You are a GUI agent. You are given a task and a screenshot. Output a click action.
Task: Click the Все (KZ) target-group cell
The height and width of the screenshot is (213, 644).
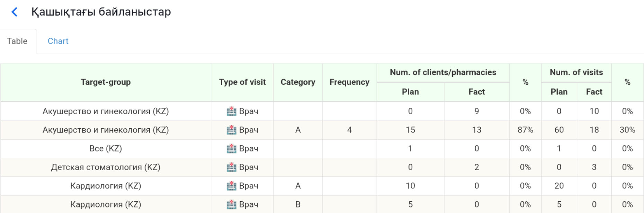pyautogui.click(x=106, y=149)
